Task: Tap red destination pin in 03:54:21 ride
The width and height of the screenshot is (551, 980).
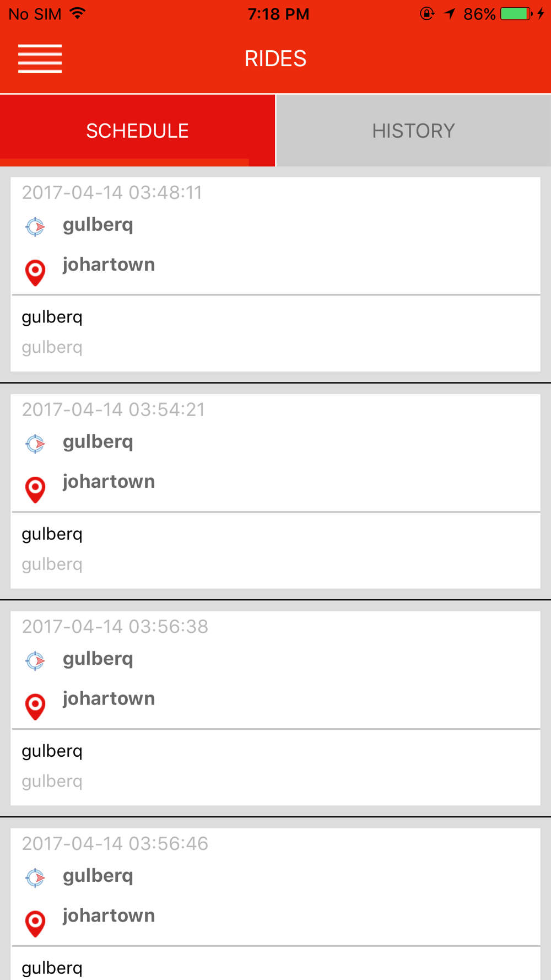Action: pyautogui.click(x=35, y=489)
